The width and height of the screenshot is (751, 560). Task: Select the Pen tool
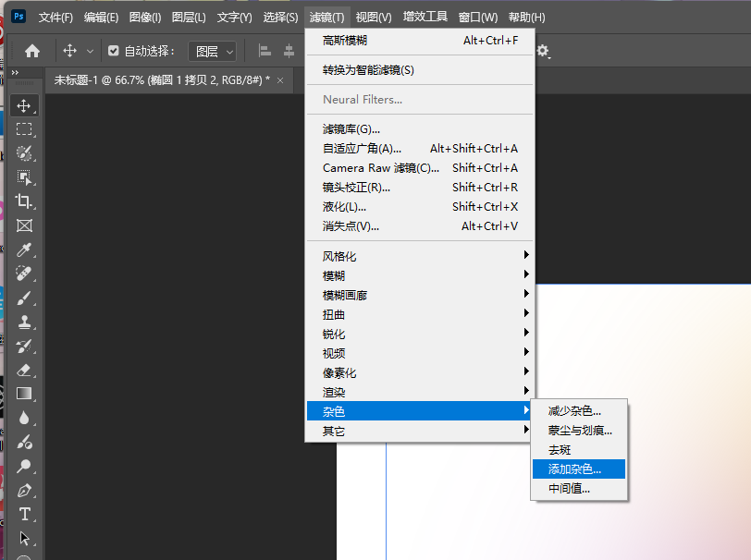click(x=24, y=491)
